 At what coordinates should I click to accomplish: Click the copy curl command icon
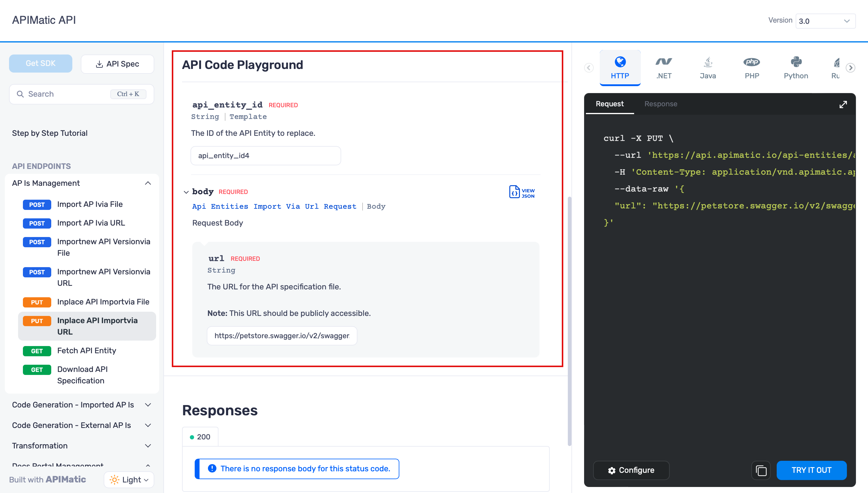(762, 470)
